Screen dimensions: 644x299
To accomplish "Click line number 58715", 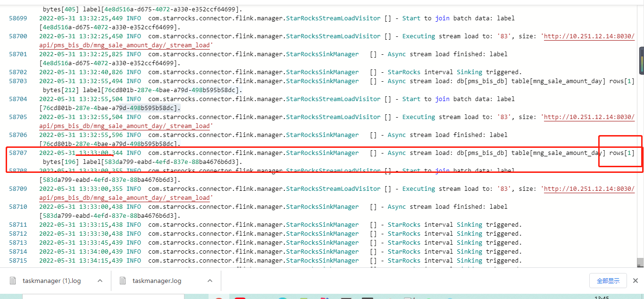I will click(18, 260).
